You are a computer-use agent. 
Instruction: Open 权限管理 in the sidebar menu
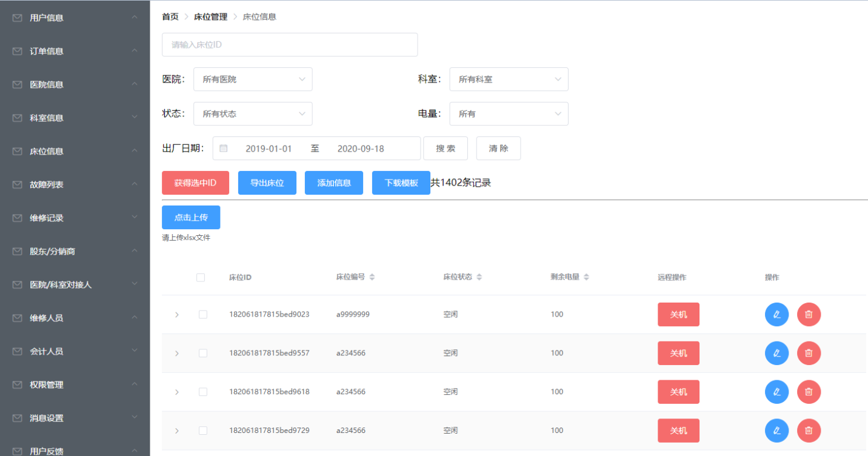pos(47,384)
